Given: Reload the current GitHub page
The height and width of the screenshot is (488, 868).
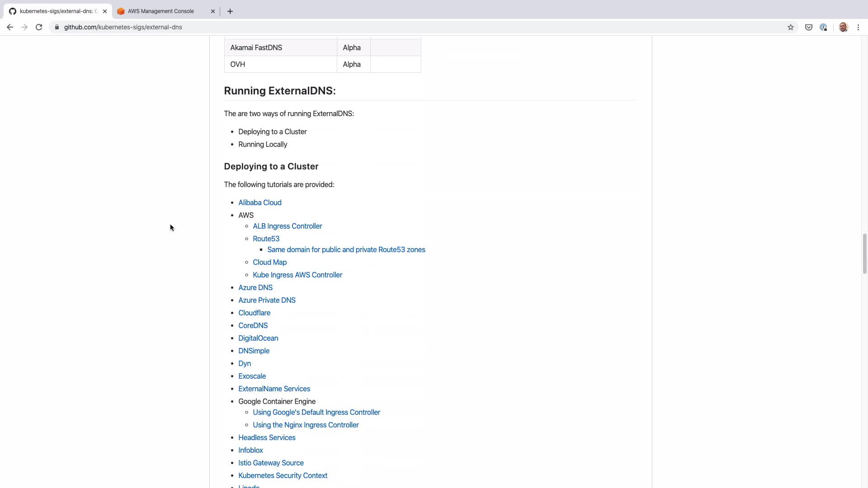Looking at the screenshot, I should click(39, 27).
